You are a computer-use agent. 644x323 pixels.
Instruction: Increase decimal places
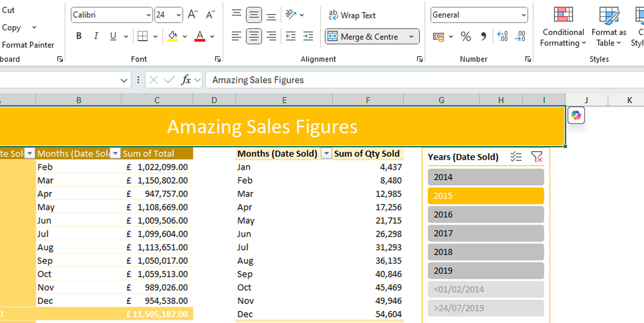(x=502, y=36)
